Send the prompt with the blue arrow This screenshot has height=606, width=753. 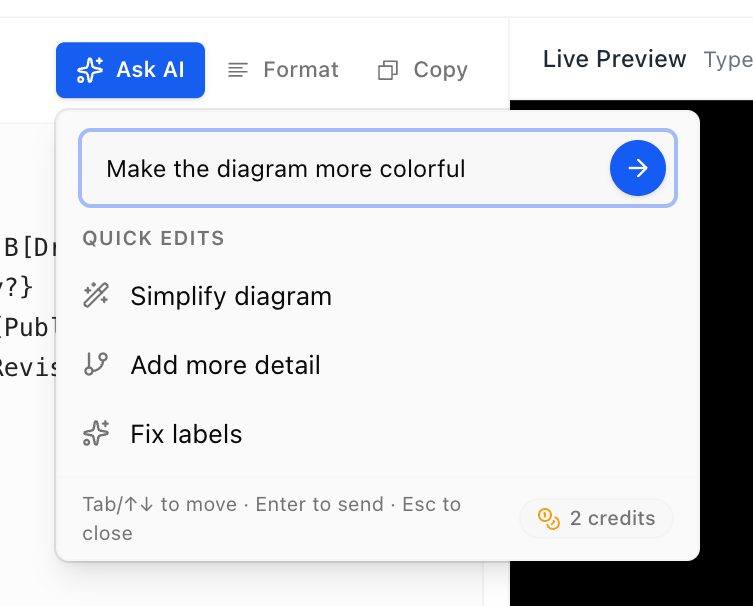pyautogui.click(x=638, y=168)
